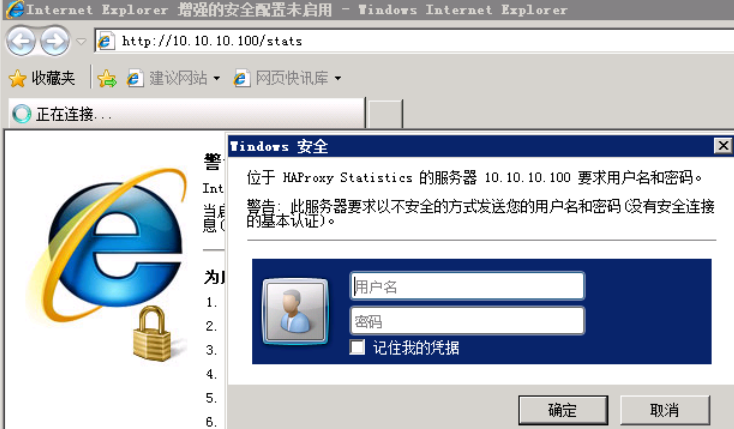Close the Windows 安全 dialog

click(723, 146)
